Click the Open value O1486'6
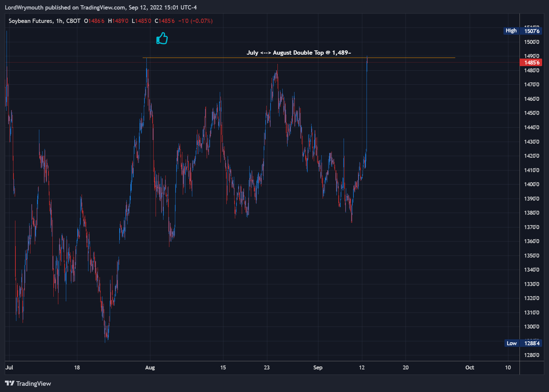The width and height of the screenshot is (549, 392). (x=94, y=21)
